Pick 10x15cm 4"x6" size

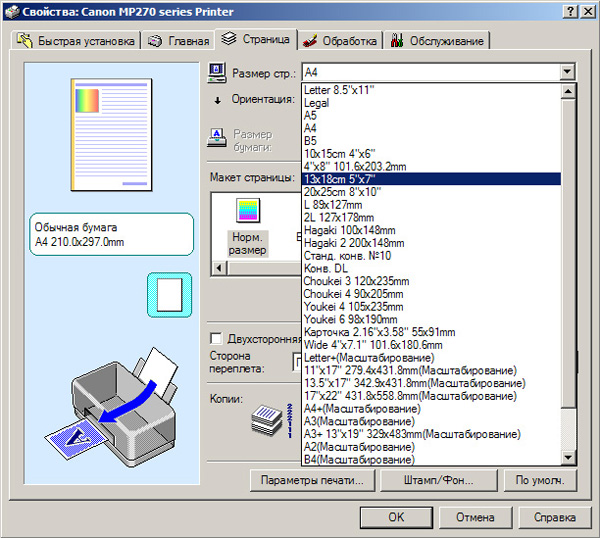coord(432,154)
